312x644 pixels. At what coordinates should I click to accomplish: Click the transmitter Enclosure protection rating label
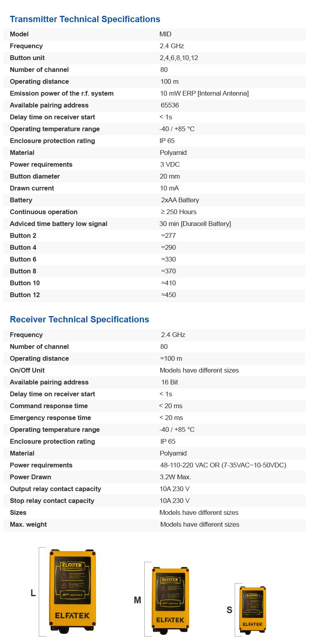(x=52, y=141)
